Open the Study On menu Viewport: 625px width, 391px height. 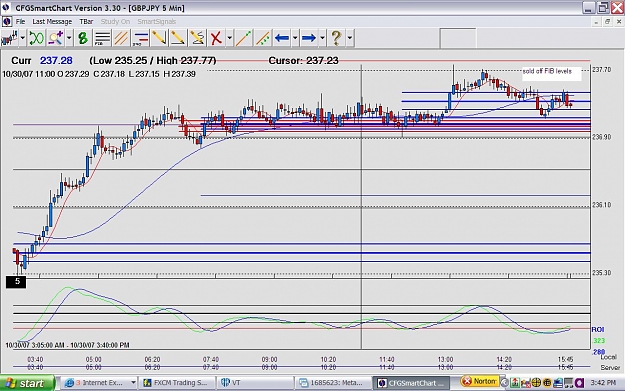pos(115,22)
